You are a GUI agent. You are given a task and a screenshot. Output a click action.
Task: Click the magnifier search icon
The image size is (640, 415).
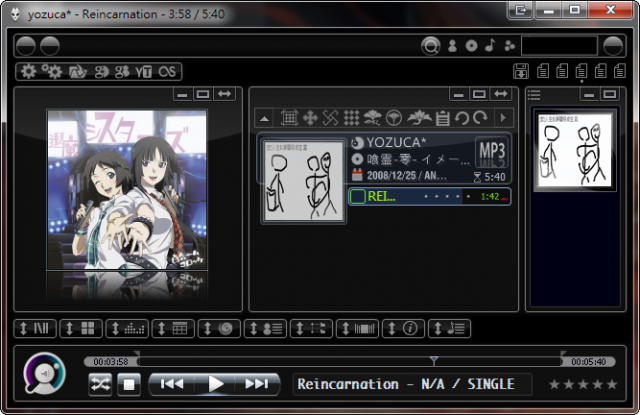pyautogui.click(x=431, y=46)
